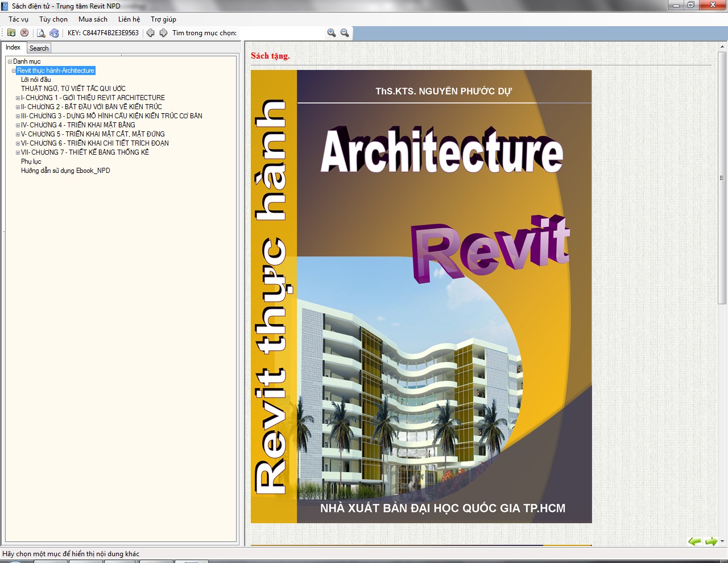Expand V- CHƯƠNG 5 tree node

point(18,134)
